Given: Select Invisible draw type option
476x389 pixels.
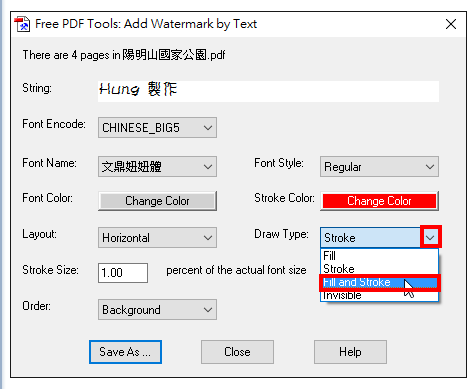Looking at the screenshot, I should [379, 295].
